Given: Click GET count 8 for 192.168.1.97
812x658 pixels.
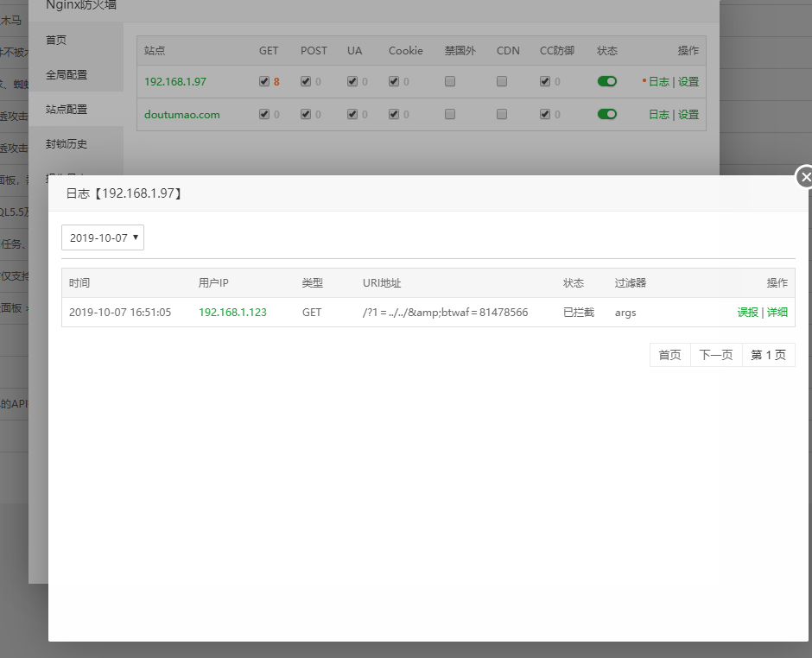Looking at the screenshot, I should click(276, 82).
